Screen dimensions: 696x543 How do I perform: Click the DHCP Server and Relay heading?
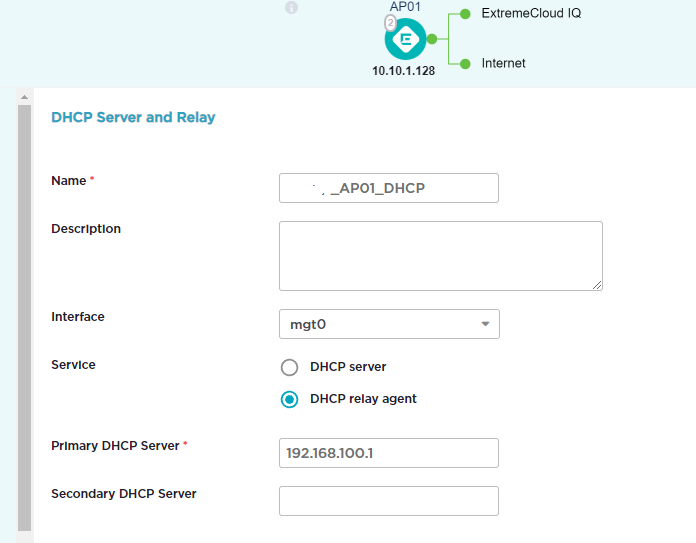tap(133, 117)
